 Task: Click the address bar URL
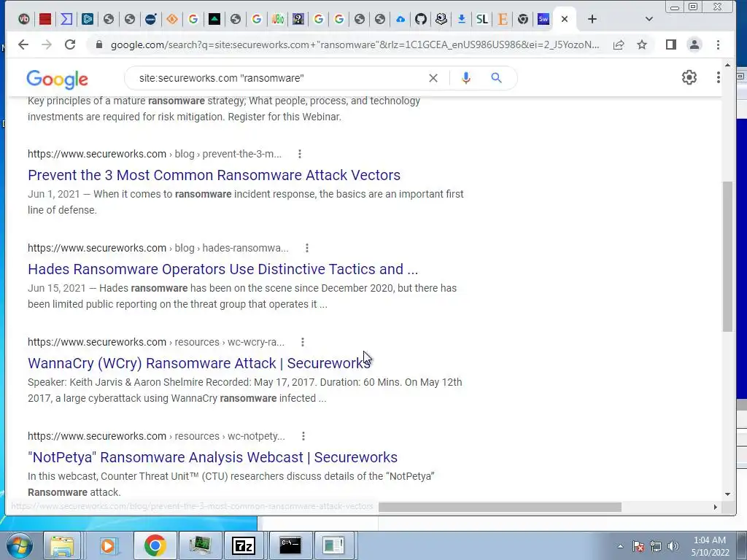pos(355,44)
